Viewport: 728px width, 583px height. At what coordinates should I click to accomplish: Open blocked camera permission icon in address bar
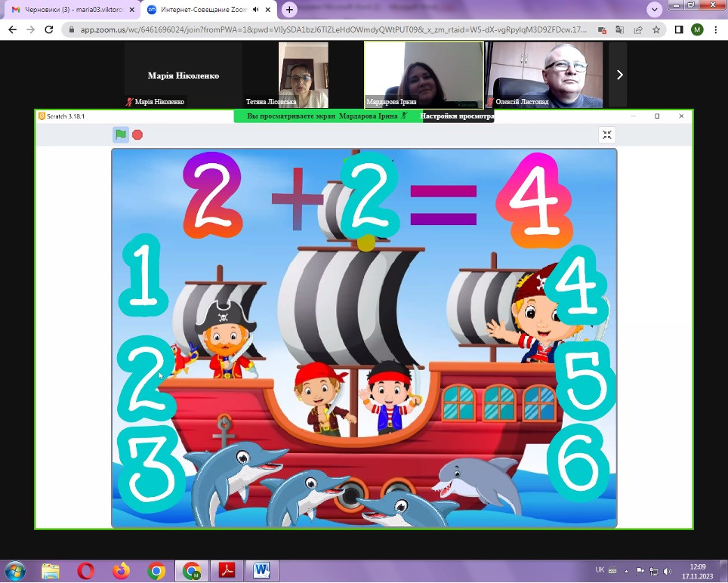click(602, 30)
